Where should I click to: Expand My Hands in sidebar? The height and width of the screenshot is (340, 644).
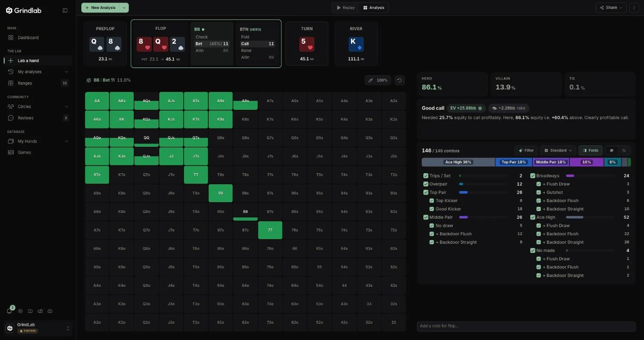66,141
